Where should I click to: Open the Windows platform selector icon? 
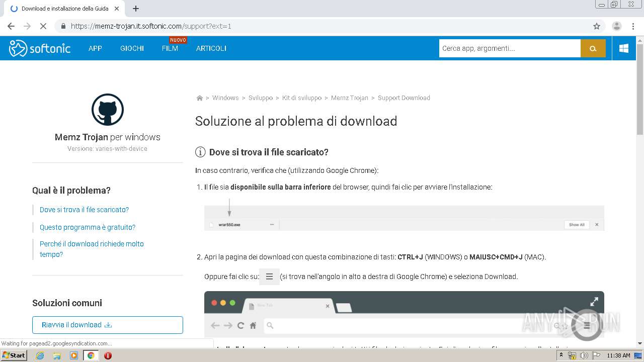[624, 48]
